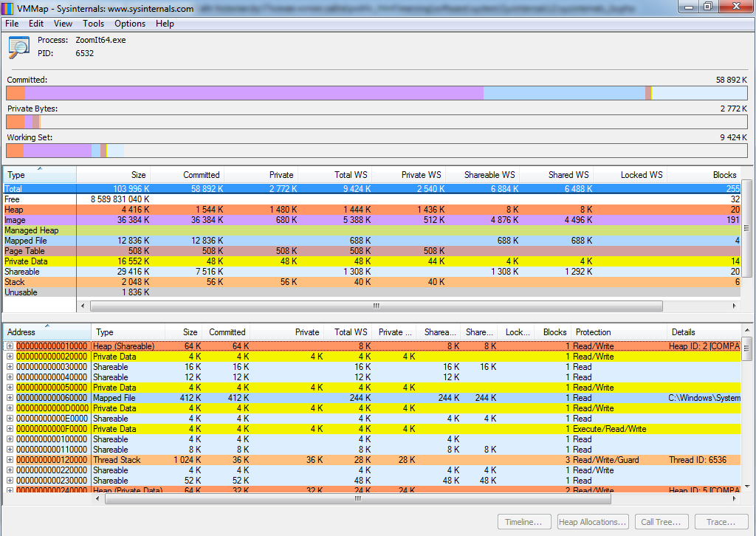Expand the Thread Stack row at address 120000
The image size is (756, 536).
[10, 460]
